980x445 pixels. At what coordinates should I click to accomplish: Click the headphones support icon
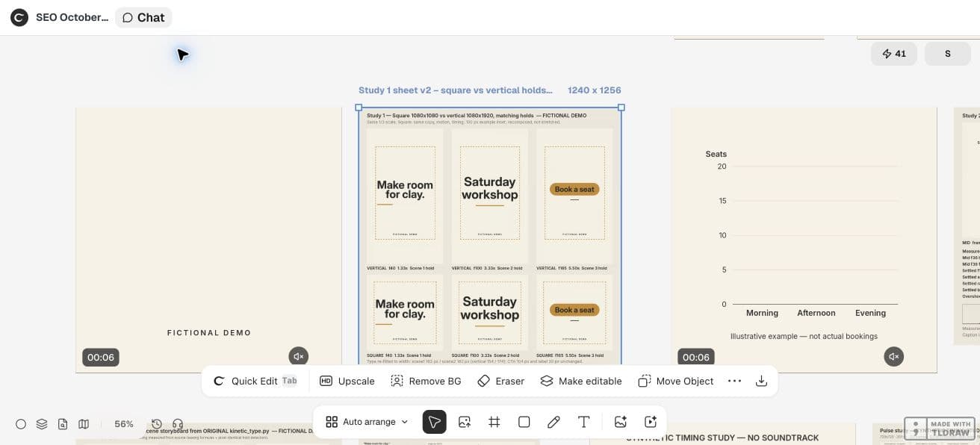178,424
